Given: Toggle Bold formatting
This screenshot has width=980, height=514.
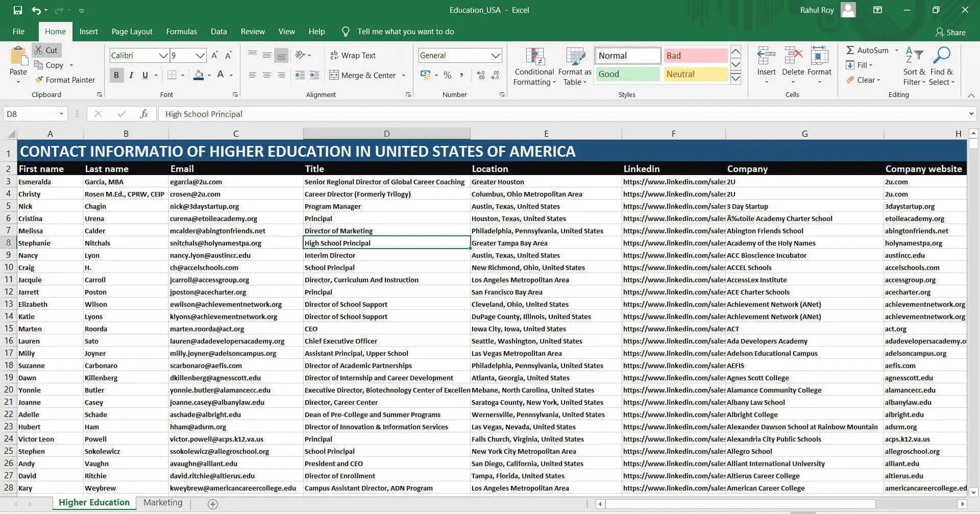Looking at the screenshot, I should [116, 75].
